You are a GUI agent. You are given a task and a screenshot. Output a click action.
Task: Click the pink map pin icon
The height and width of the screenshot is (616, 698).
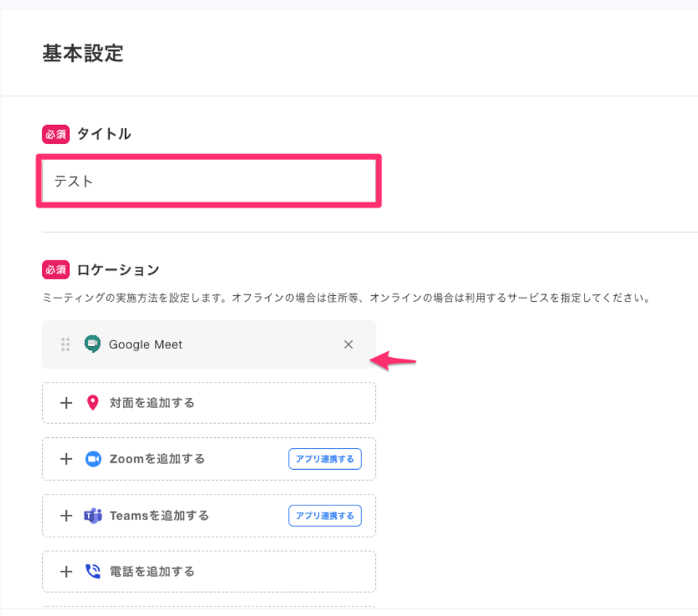(92, 403)
